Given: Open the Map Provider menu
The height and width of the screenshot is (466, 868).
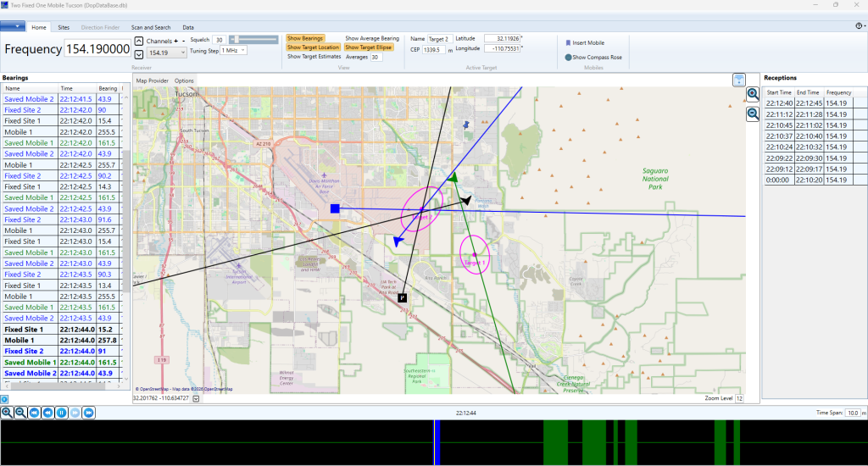Looking at the screenshot, I should pyautogui.click(x=153, y=80).
